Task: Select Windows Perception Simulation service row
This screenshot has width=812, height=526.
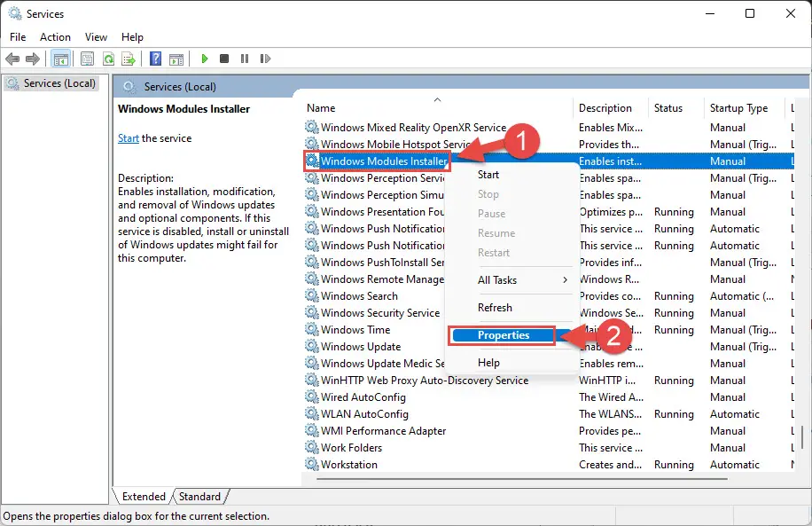Action: click(549, 195)
